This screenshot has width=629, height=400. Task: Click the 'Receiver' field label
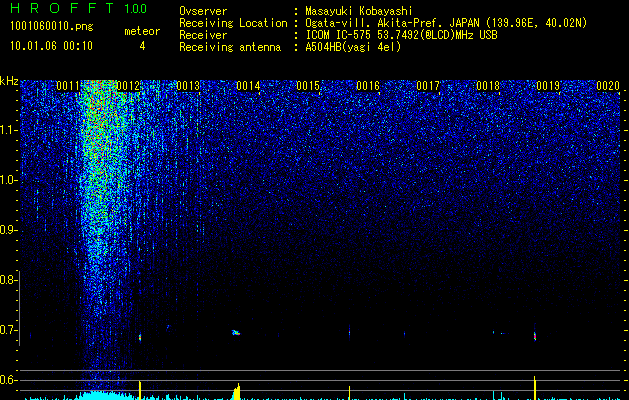pyautogui.click(x=203, y=35)
